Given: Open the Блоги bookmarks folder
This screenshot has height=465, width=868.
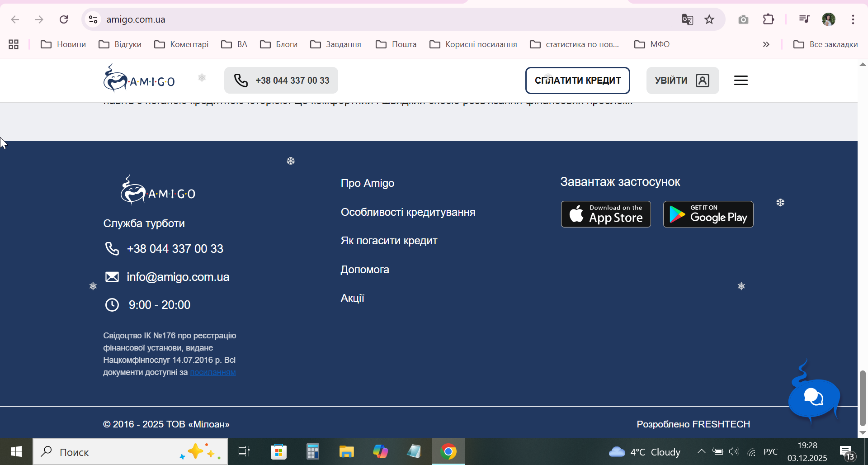Looking at the screenshot, I should tap(278, 44).
